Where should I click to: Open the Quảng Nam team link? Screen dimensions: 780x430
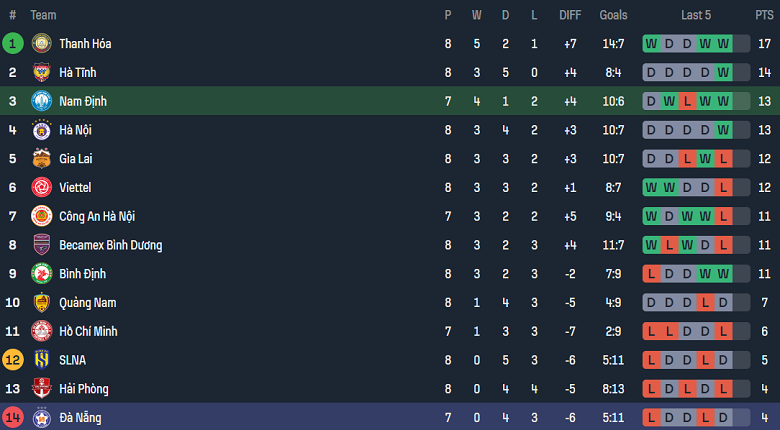click(88, 303)
